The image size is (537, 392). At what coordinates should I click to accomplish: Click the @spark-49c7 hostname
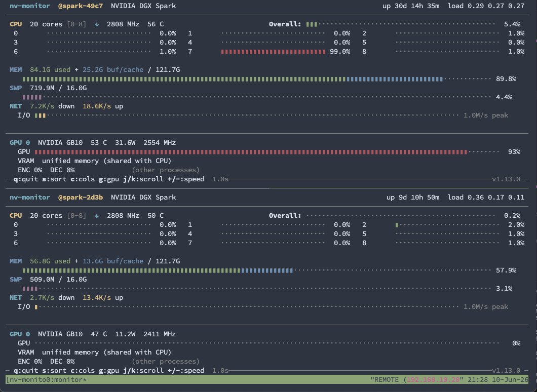point(81,6)
